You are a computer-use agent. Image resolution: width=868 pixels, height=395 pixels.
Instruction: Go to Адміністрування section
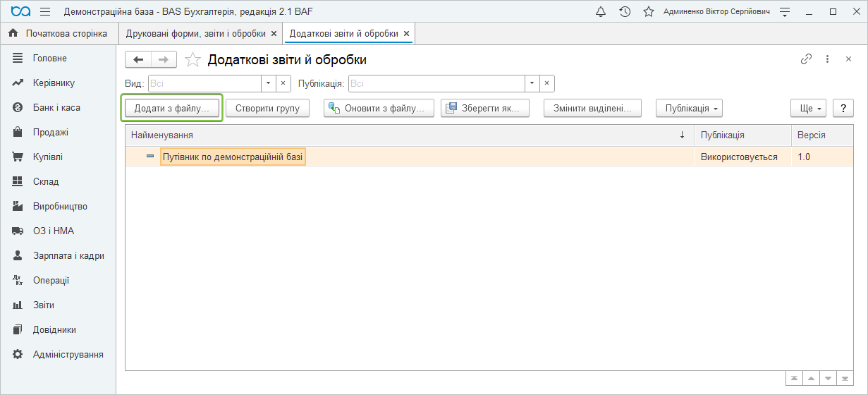click(68, 354)
